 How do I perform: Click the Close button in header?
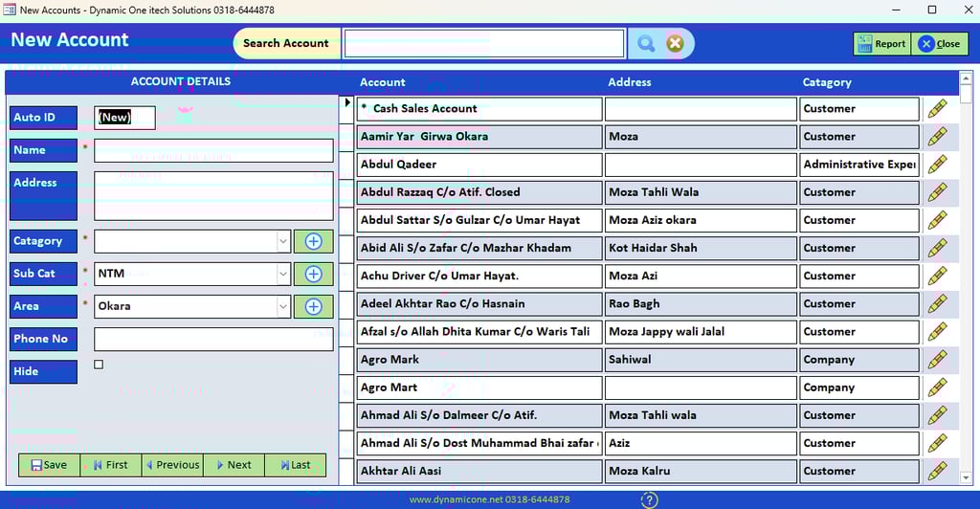(x=940, y=44)
